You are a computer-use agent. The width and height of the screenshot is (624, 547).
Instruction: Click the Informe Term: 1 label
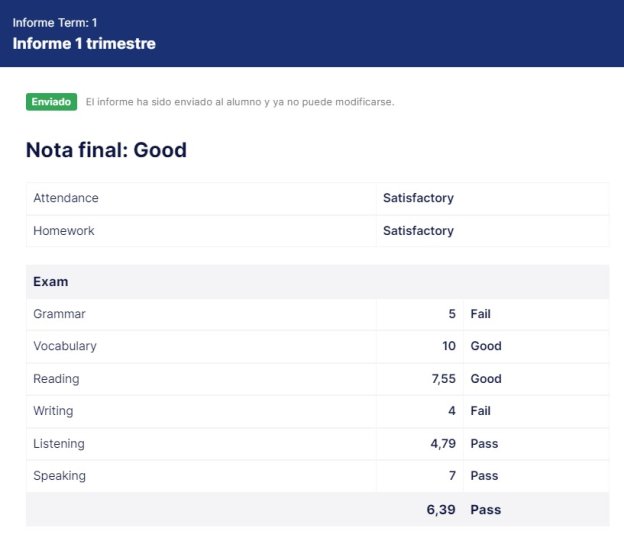pyautogui.click(x=55, y=23)
